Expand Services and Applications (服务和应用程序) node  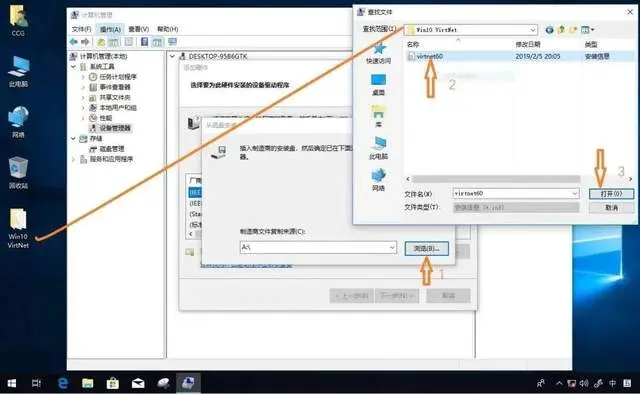click(73, 159)
